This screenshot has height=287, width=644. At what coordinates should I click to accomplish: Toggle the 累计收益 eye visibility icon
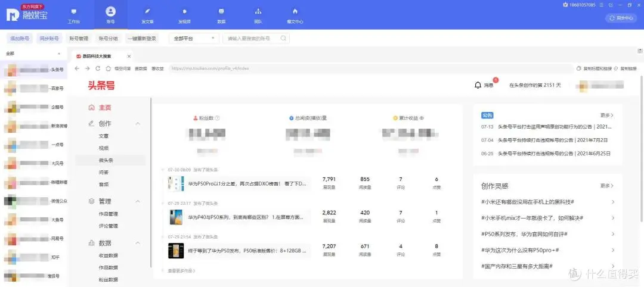[422, 118]
